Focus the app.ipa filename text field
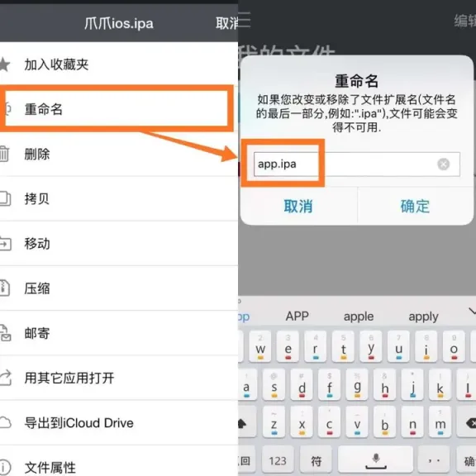Image resolution: width=476 pixels, height=476 pixels. pos(357,164)
